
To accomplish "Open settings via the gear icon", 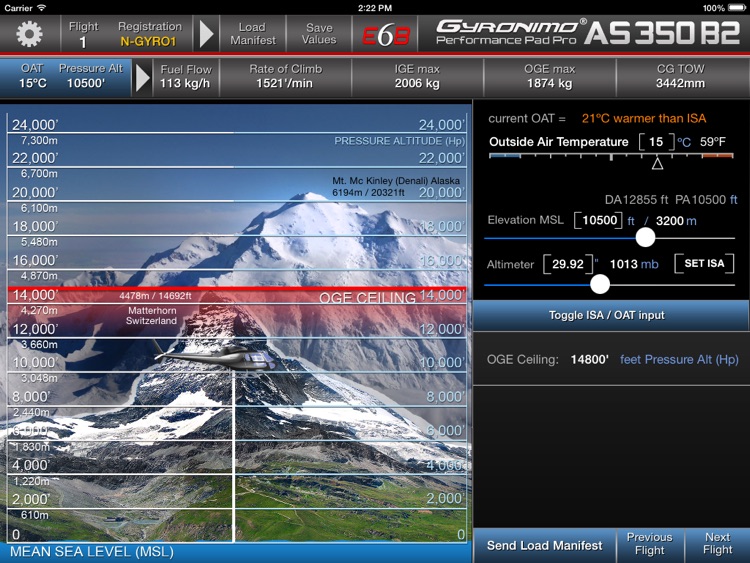I will [29, 34].
